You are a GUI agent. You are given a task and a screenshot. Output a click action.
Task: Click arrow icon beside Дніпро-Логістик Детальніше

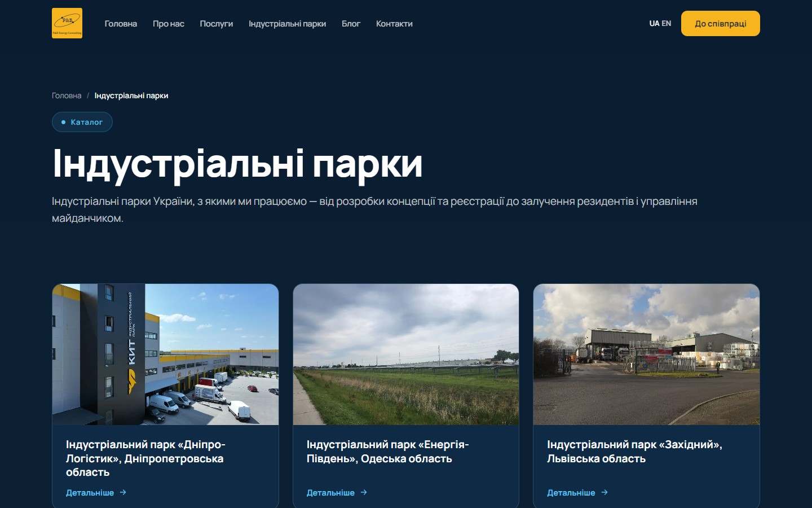coord(123,492)
